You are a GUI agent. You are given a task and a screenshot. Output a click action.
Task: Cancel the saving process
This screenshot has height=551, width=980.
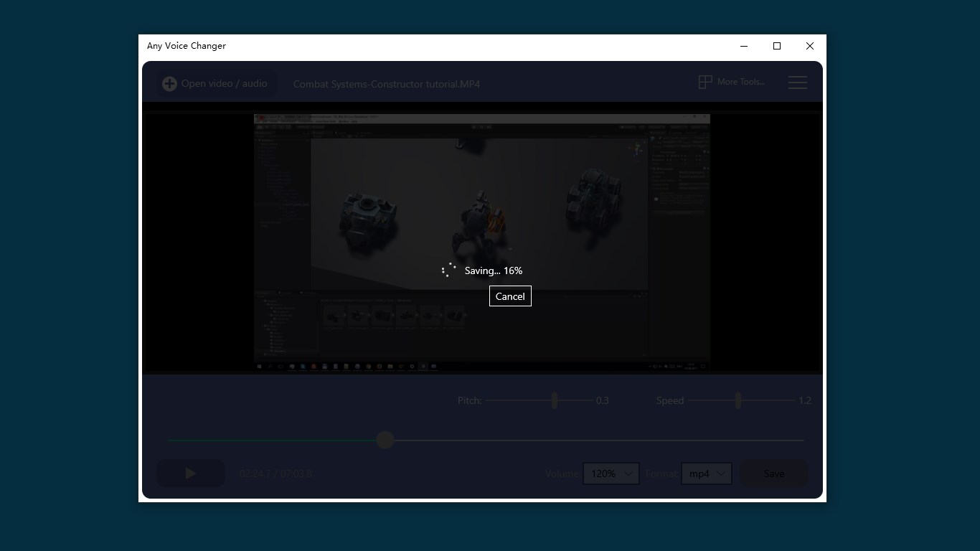pyautogui.click(x=510, y=296)
